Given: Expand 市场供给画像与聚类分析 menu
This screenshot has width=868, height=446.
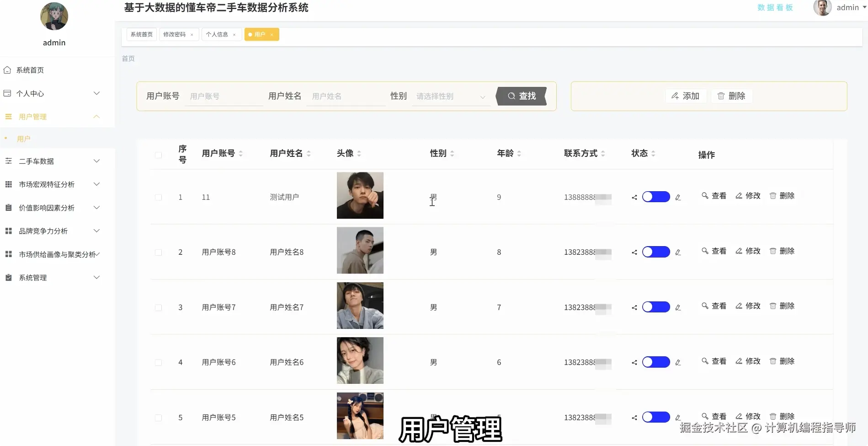Looking at the screenshot, I should pos(98,254).
